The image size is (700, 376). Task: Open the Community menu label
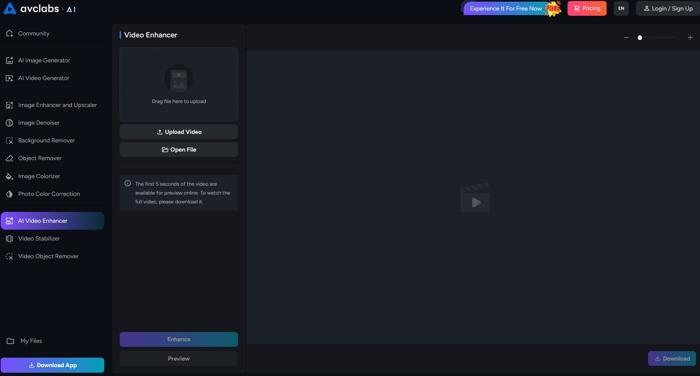(33, 33)
